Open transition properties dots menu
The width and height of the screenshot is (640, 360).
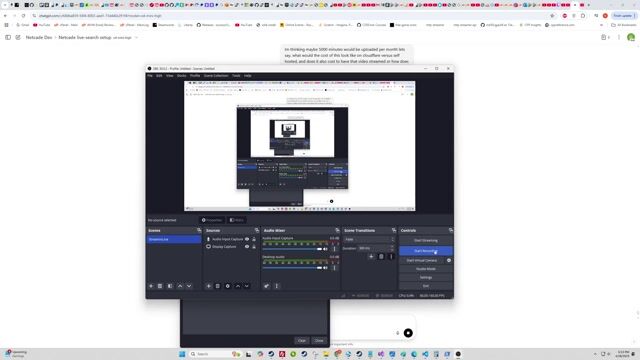click(391, 256)
